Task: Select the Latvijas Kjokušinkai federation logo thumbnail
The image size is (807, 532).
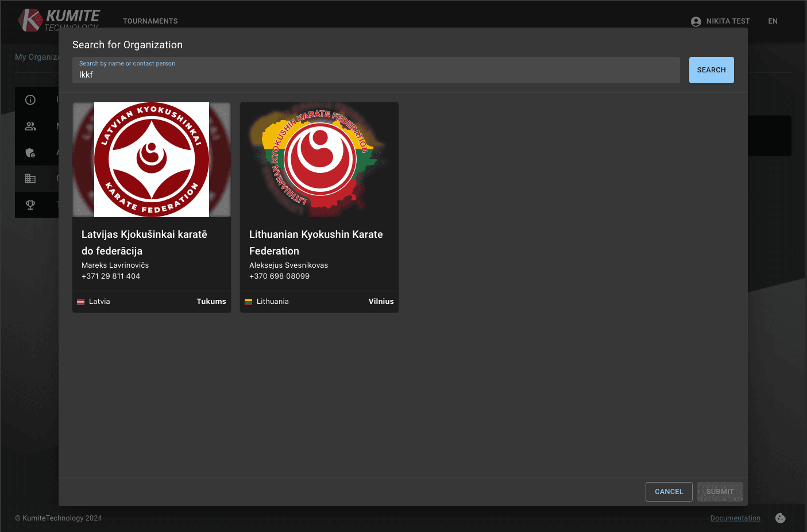Action: tap(151, 159)
